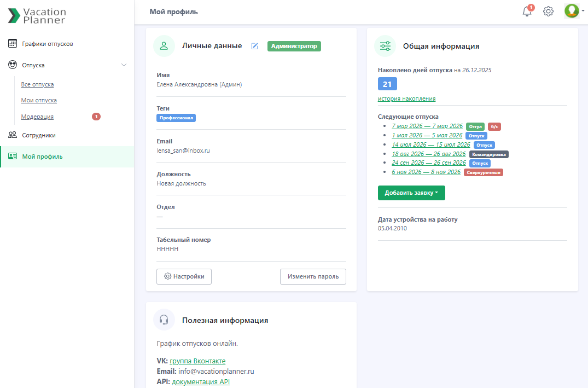The width and height of the screenshot is (588, 388).
Task: Open the Добавить заявку dropdown
Action: pyautogui.click(x=411, y=193)
